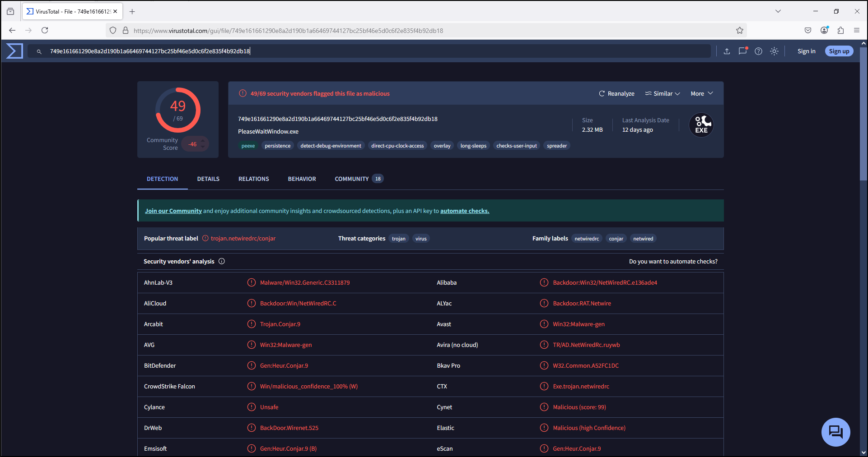Click the browser reload icon
This screenshot has height=457, width=868.
coord(45,30)
